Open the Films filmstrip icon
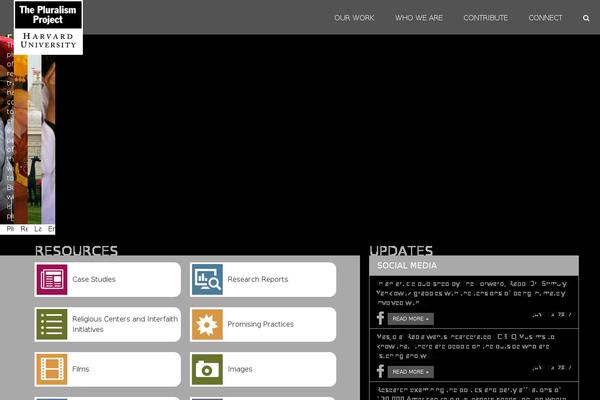This screenshot has height=400, width=600. tap(52, 369)
